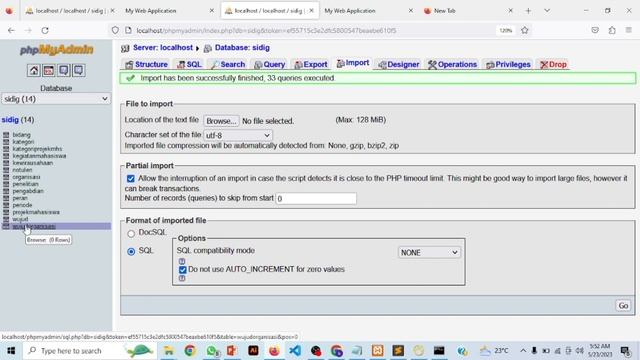Click the shield tracking protection icon
This screenshot has height=360, width=640.
point(115,30)
